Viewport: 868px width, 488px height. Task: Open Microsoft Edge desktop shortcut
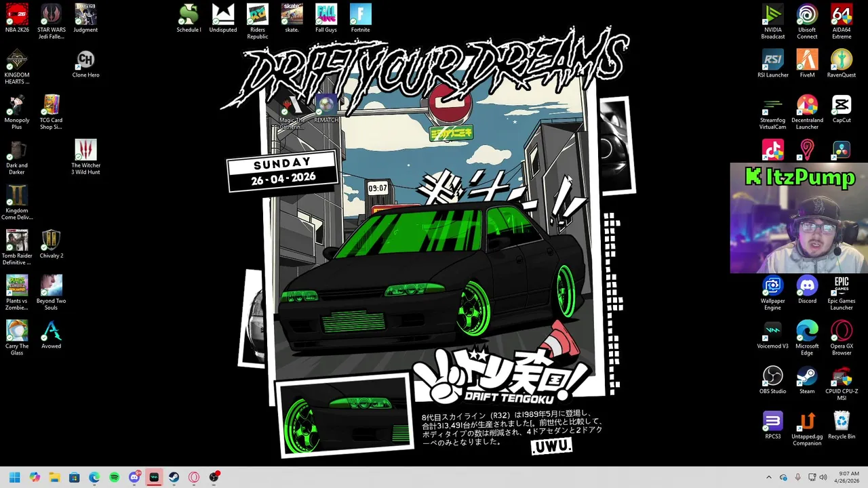(x=807, y=338)
